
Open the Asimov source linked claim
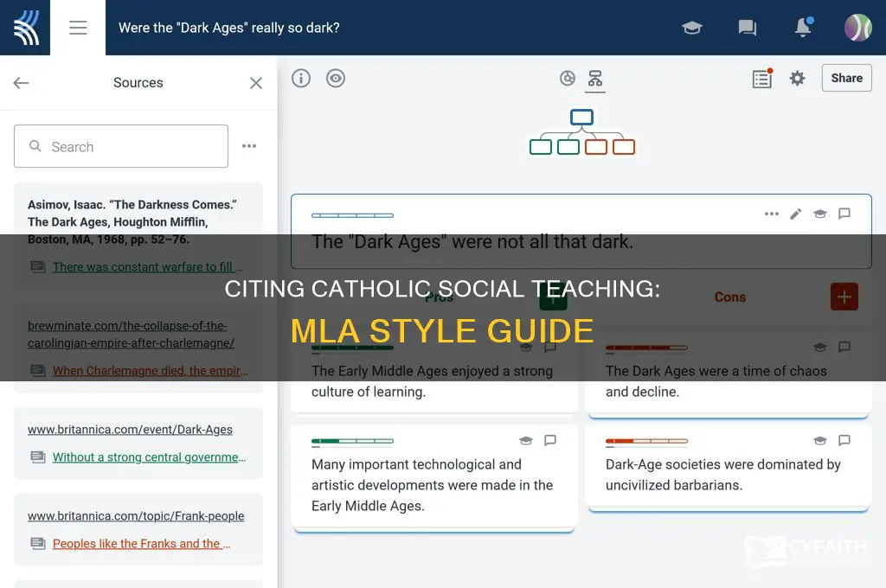pyautogui.click(x=147, y=266)
